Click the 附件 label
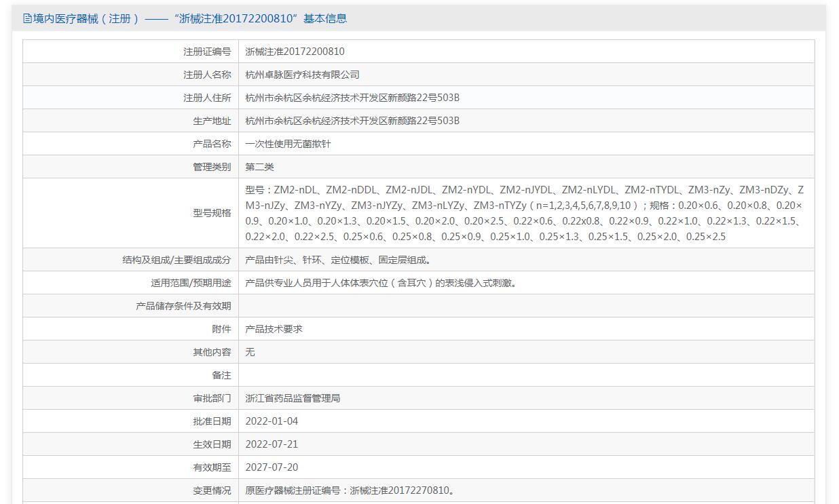Viewport: 839px width, 504px height. pos(221,329)
